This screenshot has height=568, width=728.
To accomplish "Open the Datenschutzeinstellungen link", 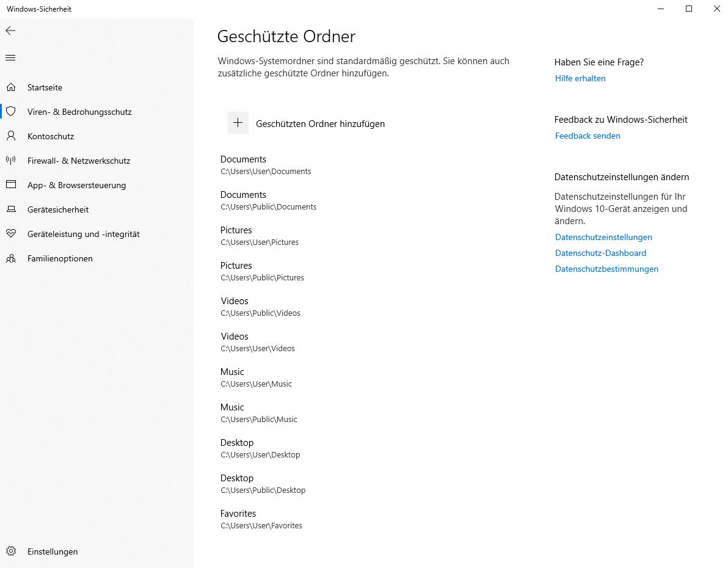I will click(603, 238).
